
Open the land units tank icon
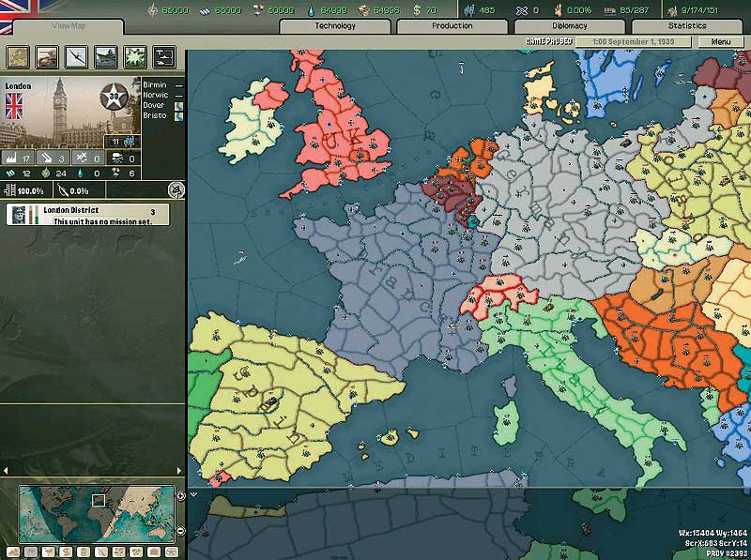tap(48, 57)
